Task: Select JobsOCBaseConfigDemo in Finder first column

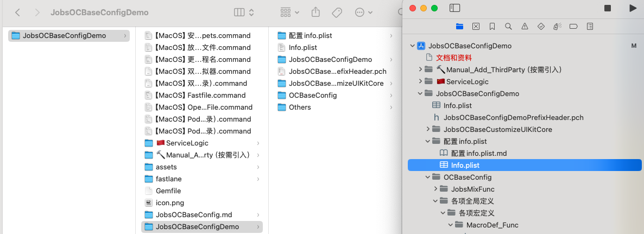Action: click(x=69, y=36)
